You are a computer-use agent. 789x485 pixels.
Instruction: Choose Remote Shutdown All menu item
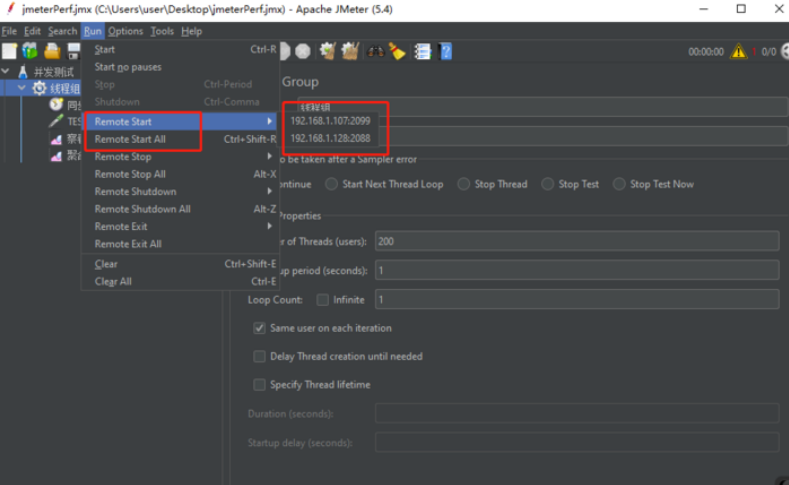pyautogui.click(x=181, y=209)
